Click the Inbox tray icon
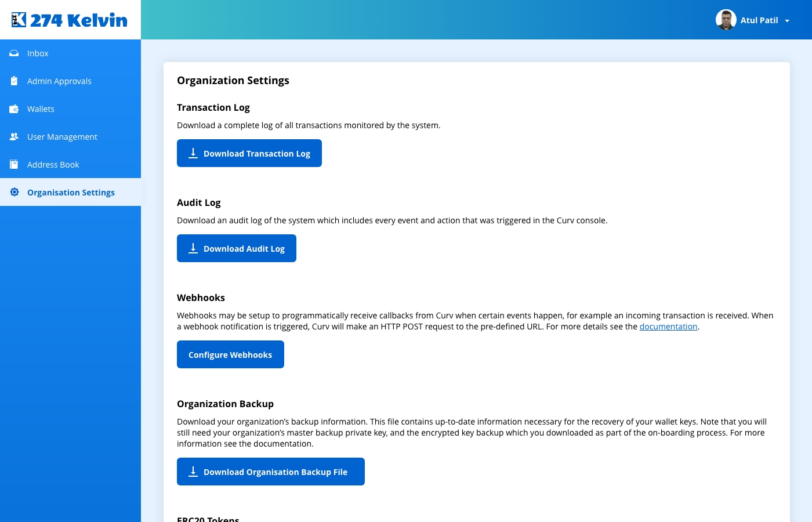 [14, 53]
